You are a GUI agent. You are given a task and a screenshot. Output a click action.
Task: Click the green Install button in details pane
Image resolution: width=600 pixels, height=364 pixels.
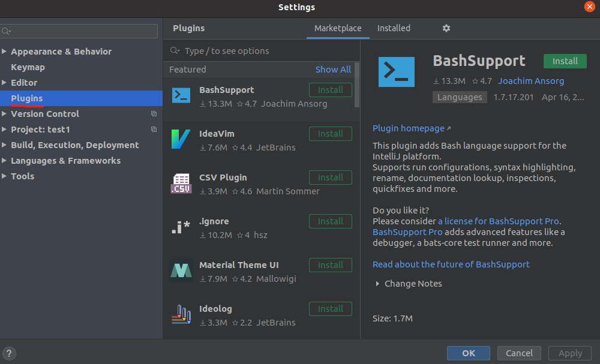(565, 61)
